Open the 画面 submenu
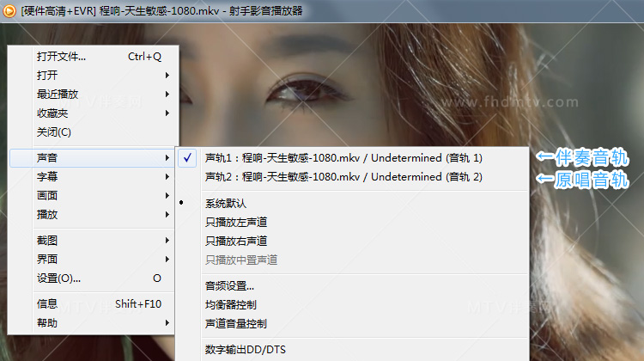The height and width of the screenshot is (361, 644). point(92,196)
